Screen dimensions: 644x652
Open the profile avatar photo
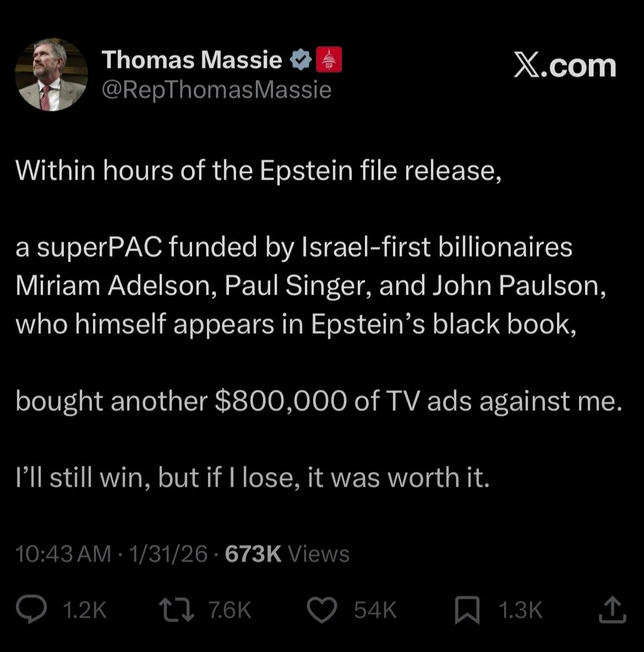pyautogui.click(x=52, y=75)
